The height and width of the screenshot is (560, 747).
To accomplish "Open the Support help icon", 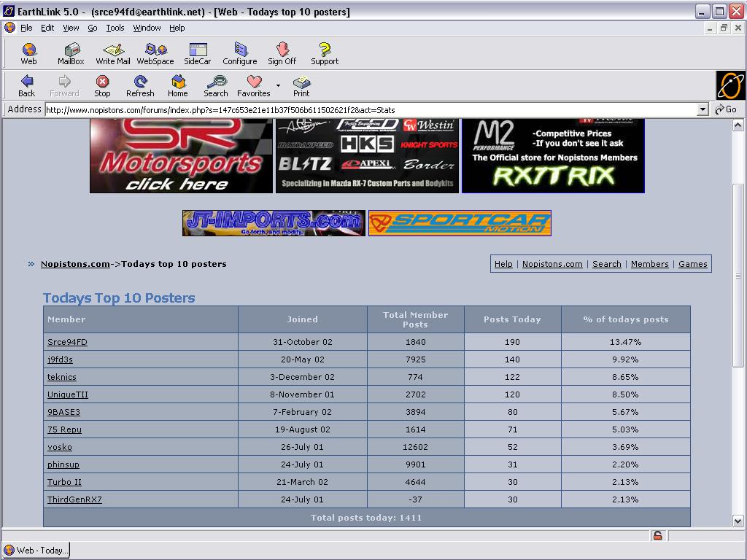I will point(325,54).
